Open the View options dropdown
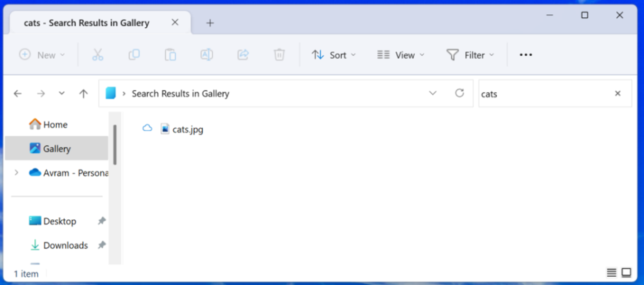This screenshot has height=285, width=644. 401,55
